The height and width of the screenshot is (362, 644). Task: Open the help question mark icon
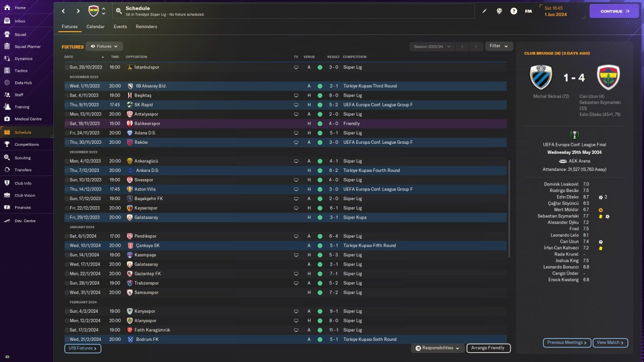[514, 11]
